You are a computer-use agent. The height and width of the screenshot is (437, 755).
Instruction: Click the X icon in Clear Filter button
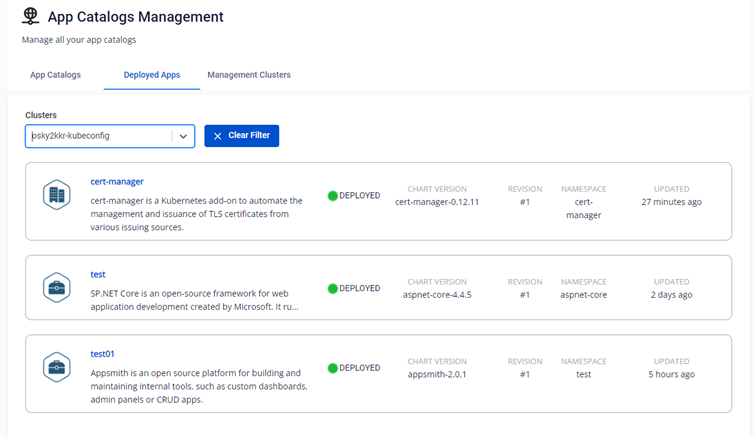pos(218,136)
